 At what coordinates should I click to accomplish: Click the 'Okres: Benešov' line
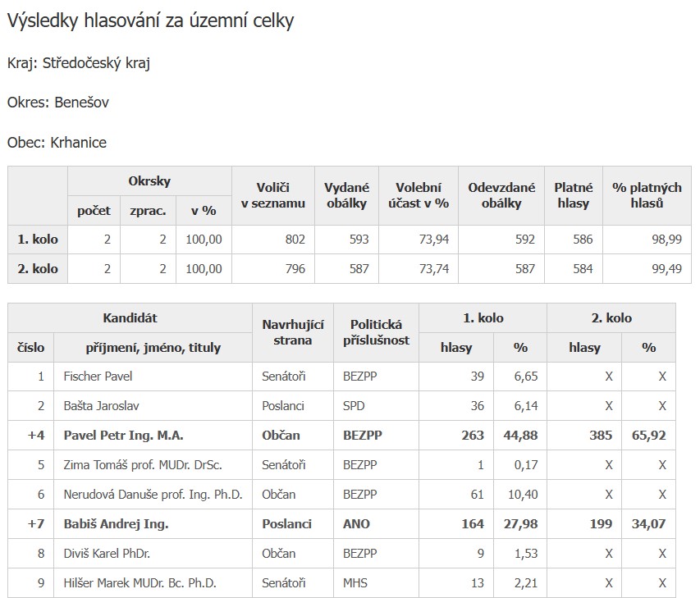tap(58, 103)
